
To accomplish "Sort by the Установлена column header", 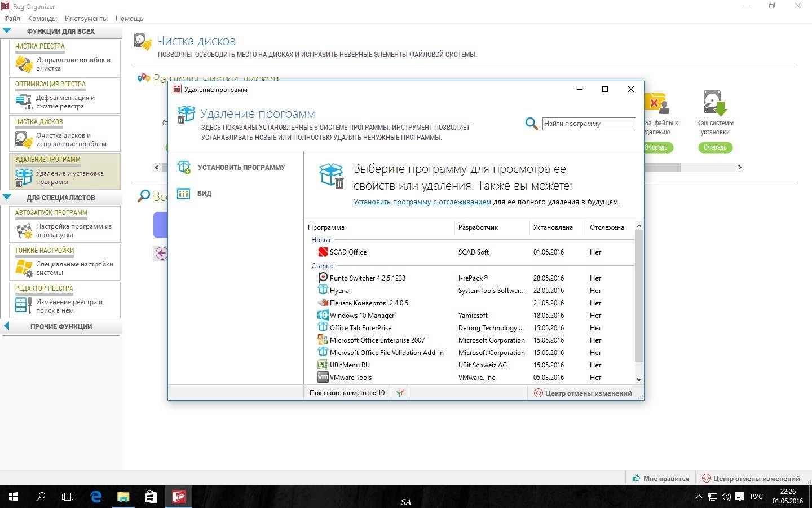I will pyautogui.click(x=558, y=227).
